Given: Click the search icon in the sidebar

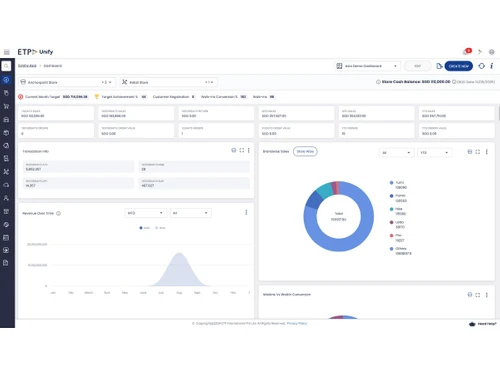Looking at the screenshot, I should tap(6, 66).
